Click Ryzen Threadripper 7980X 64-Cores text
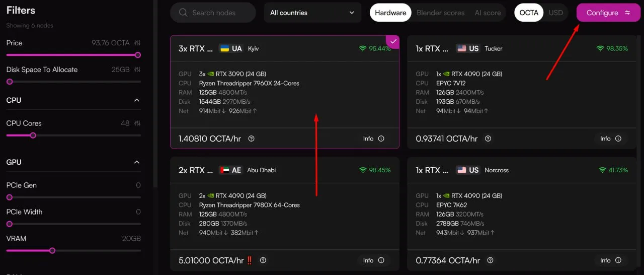Viewport: 644px width, 275px height. tap(250, 205)
